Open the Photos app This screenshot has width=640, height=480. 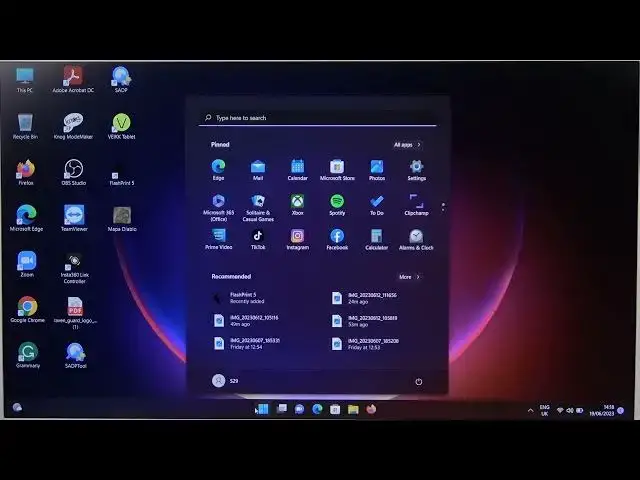point(376,168)
